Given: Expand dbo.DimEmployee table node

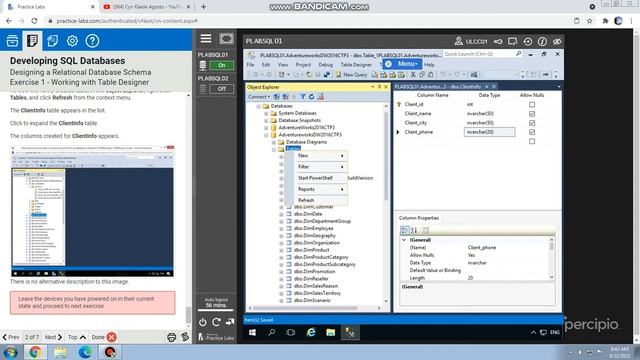Looking at the screenshot, I should 281,229.
